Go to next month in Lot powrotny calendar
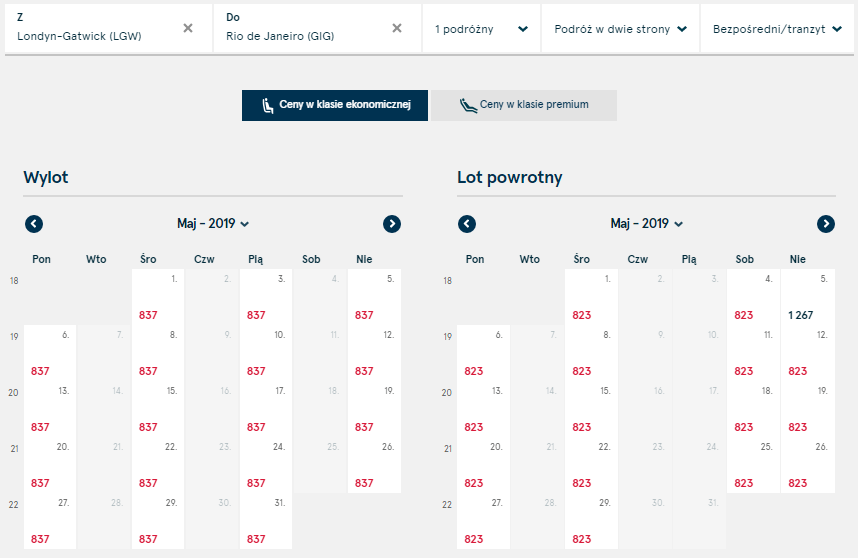858x558 pixels. click(x=826, y=224)
